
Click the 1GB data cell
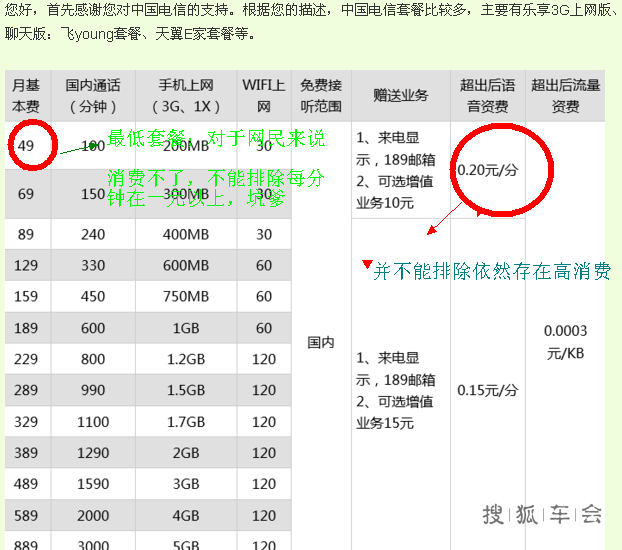(x=186, y=328)
